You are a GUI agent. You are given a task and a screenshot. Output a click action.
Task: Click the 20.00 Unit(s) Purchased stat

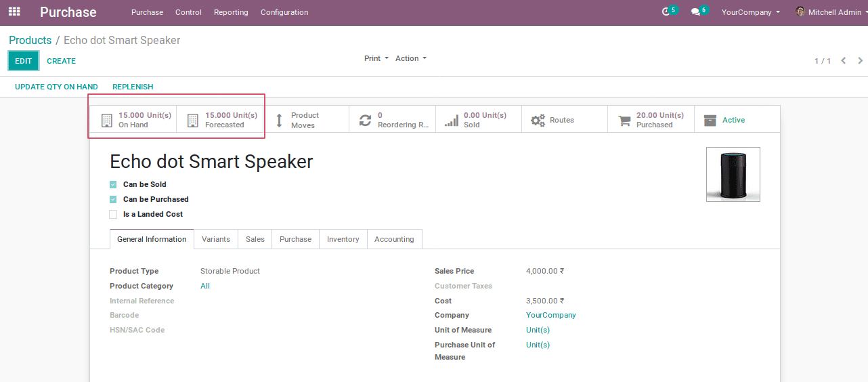(x=651, y=120)
